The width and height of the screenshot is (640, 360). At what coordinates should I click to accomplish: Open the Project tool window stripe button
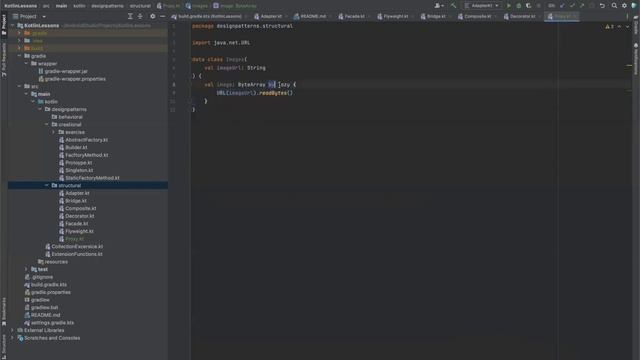[4, 24]
